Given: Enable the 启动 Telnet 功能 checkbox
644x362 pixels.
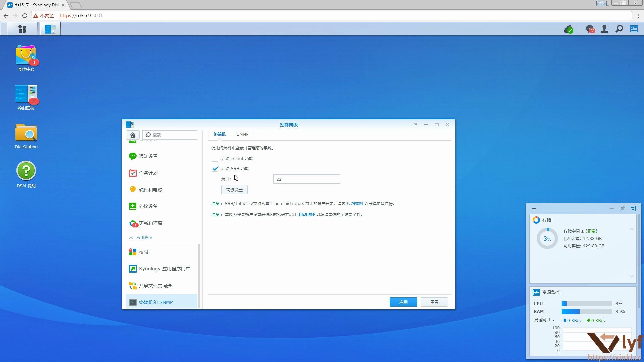Looking at the screenshot, I should [215, 158].
